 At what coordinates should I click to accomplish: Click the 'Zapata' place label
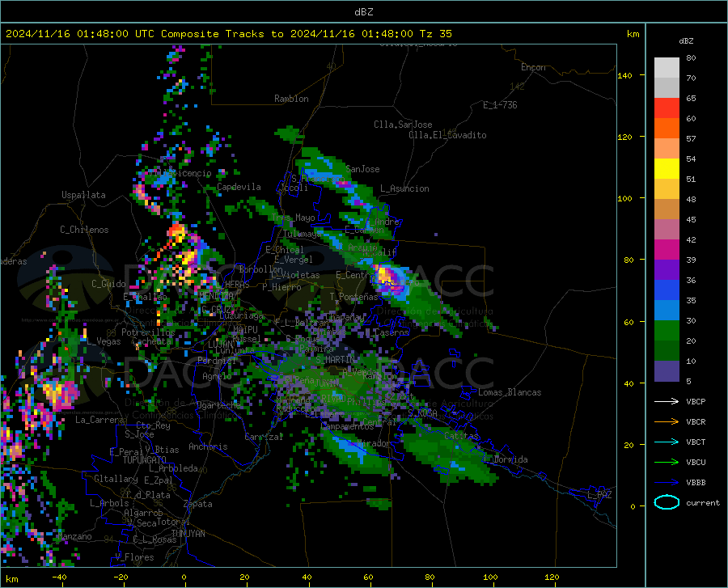(198, 504)
